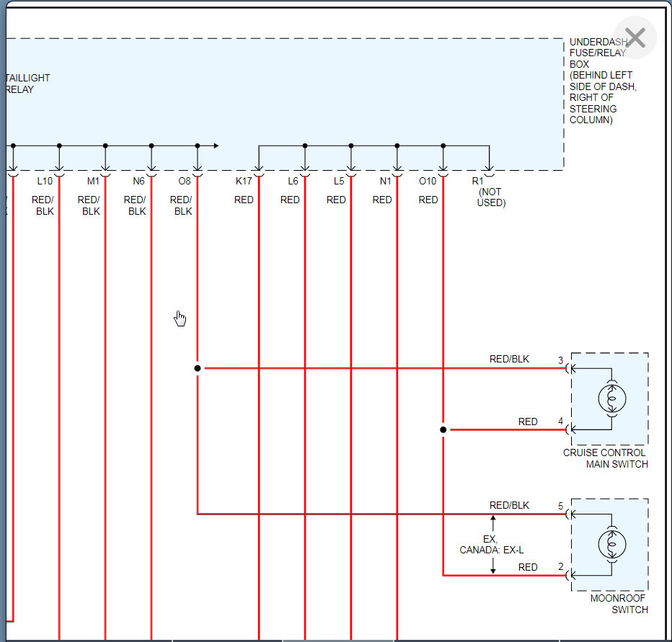672x642 pixels.
Task: Click the O10 connector label
Action: coord(428,181)
